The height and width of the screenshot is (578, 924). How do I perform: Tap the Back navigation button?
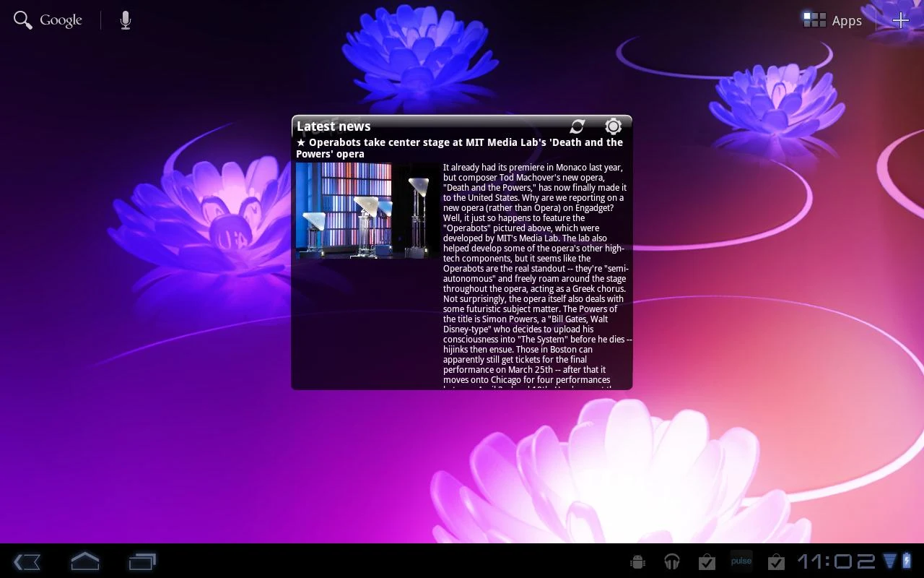click(27, 561)
